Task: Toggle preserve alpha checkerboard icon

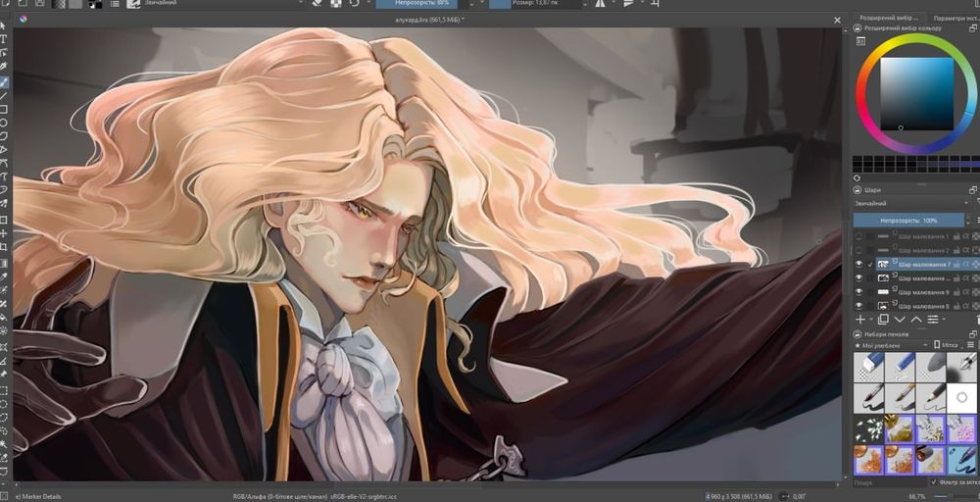Action: coord(335,3)
